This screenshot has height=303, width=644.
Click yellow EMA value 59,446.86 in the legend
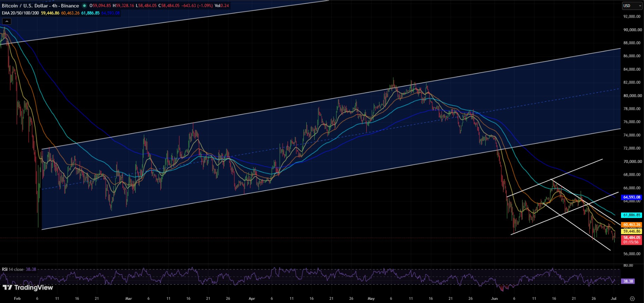pos(50,13)
